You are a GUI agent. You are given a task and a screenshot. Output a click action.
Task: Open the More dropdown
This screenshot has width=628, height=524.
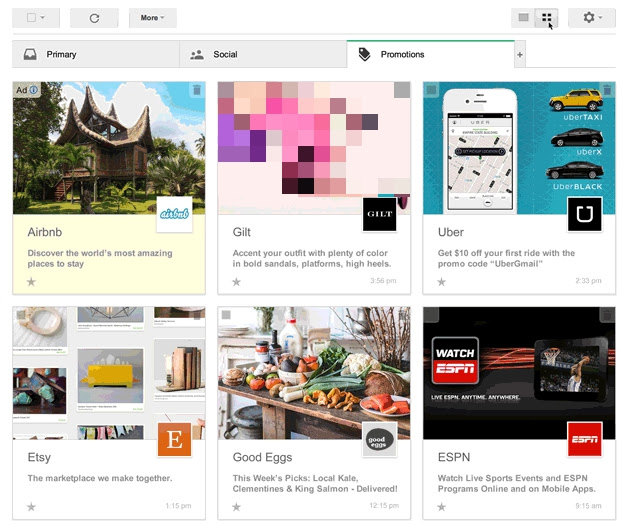pos(152,18)
